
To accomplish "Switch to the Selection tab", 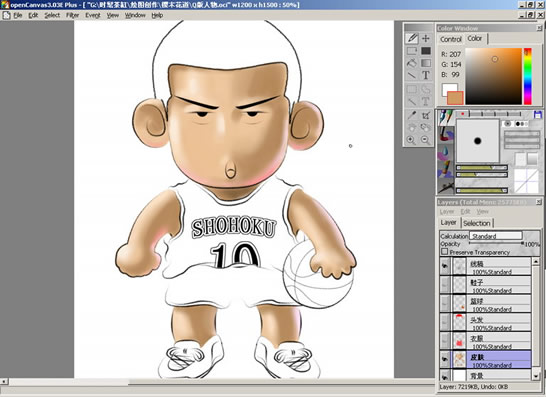I will coord(477,223).
